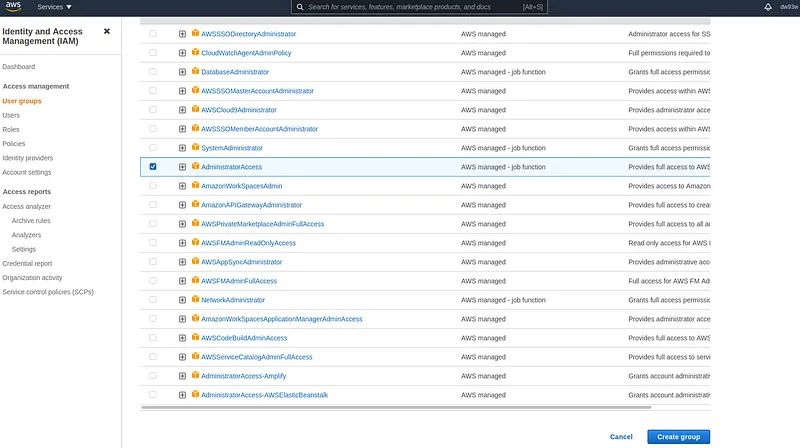Click the policy icon beside AWSCodeBuildAdminAccess

pyautogui.click(x=195, y=337)
